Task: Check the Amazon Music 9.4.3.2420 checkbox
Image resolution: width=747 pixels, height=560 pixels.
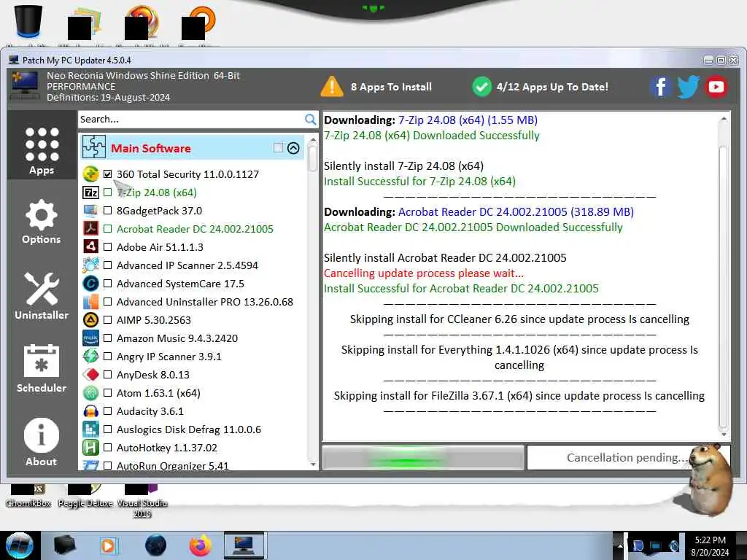Action: pos(108,338)
